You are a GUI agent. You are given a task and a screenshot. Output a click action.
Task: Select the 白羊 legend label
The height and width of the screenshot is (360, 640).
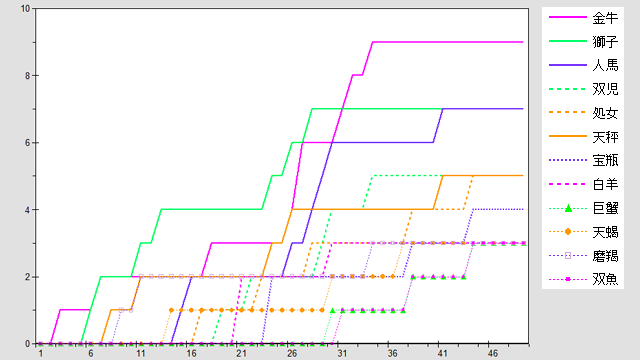[x=605, y=184]
